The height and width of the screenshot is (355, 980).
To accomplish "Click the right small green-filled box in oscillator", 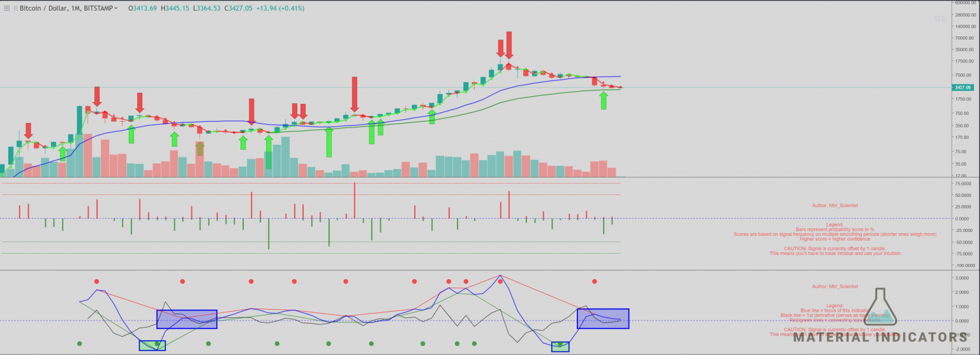I will click(560, 346).
